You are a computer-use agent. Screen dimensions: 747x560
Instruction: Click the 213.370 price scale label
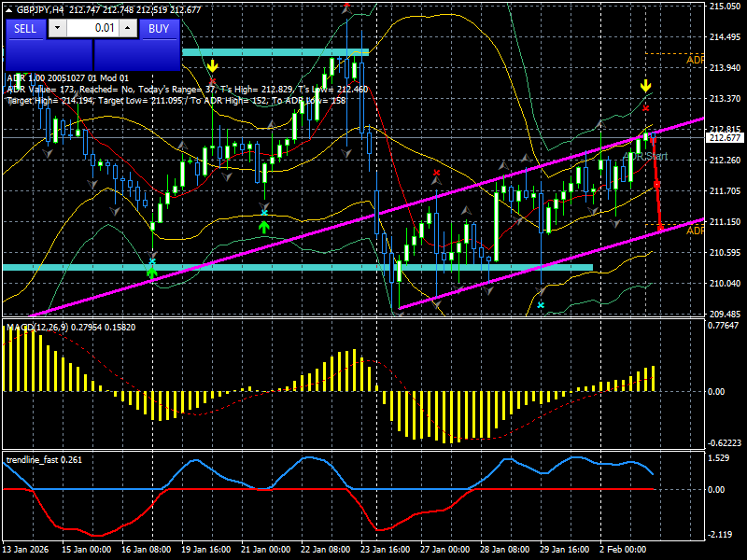pyautogui.click(x=725, y=99)
